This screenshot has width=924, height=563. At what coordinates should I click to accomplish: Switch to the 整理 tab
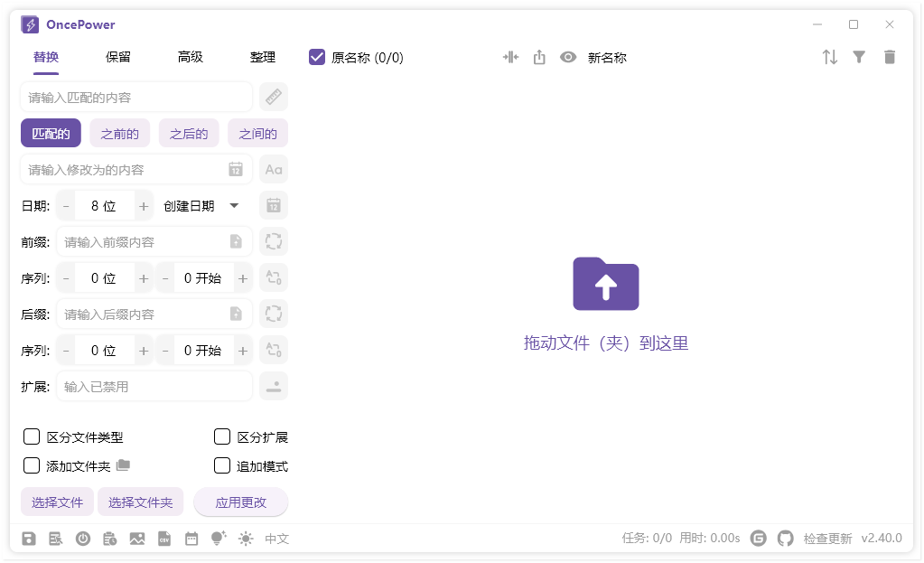[262, 56]
